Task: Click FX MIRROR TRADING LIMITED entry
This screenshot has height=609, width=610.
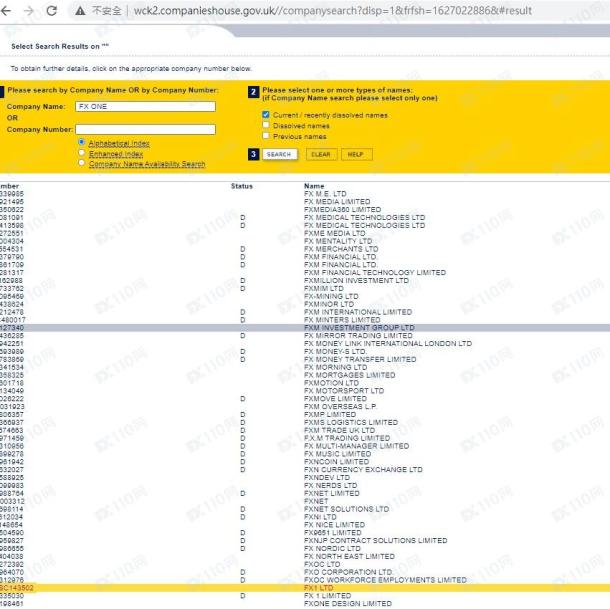Action: [358, 336]
